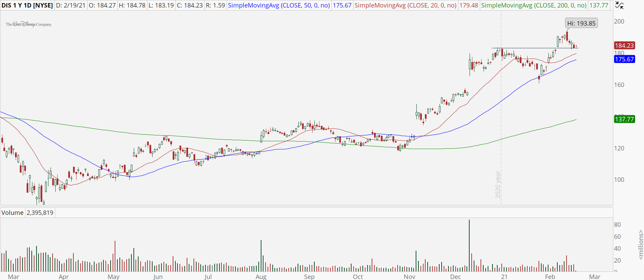
Task: Click the "Hi: 193.85" price bubble
Action: tap(581, 23)
